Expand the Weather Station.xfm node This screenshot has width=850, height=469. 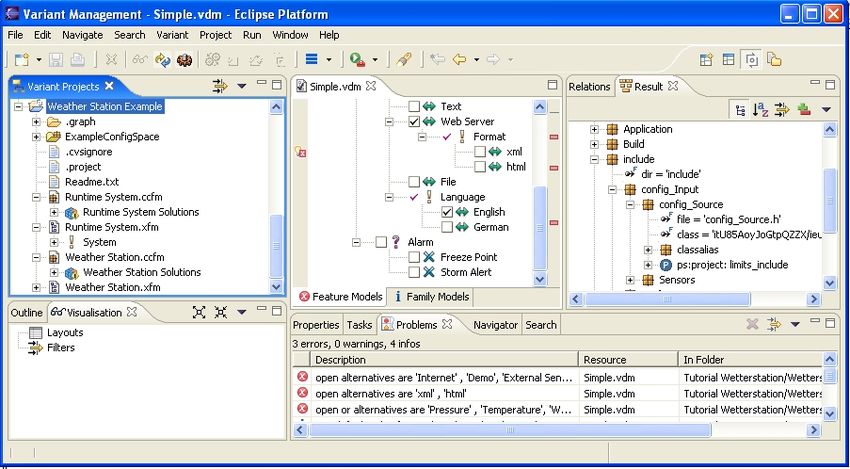(x=36, y=287)
